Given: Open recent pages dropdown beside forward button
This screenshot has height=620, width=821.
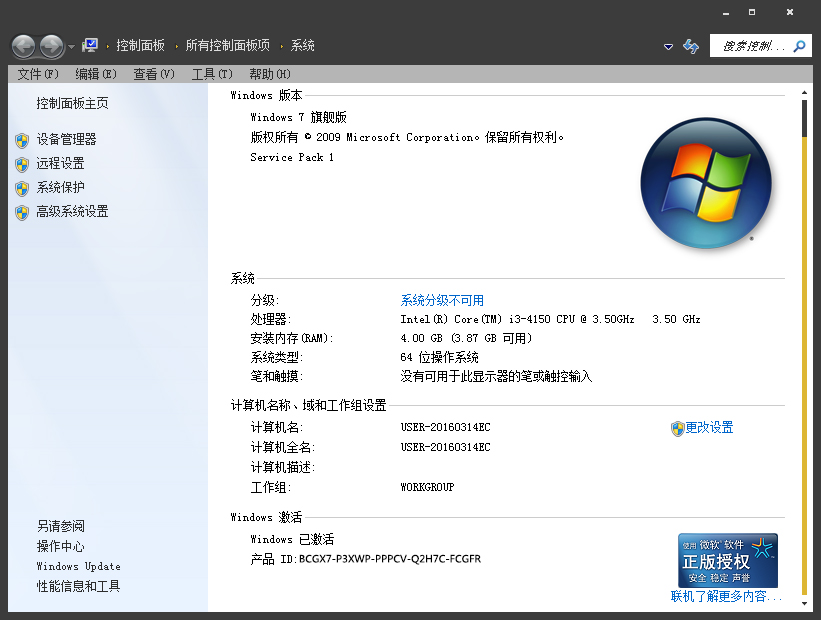Looking at the screenshot, I should point(73,46).
